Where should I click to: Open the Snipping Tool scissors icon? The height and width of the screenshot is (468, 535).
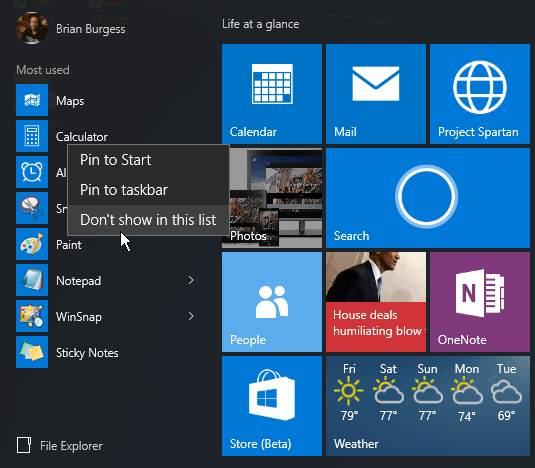(x=32, y=208)
